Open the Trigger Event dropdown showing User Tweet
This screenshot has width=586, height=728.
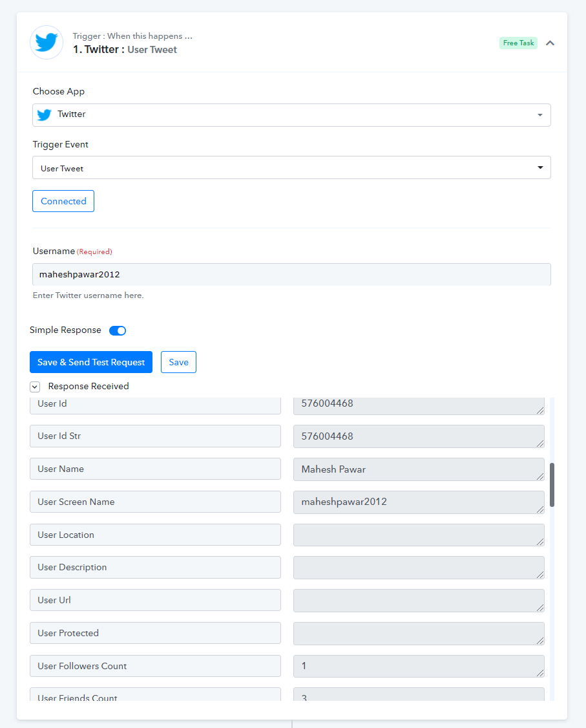tap(291, 167)
